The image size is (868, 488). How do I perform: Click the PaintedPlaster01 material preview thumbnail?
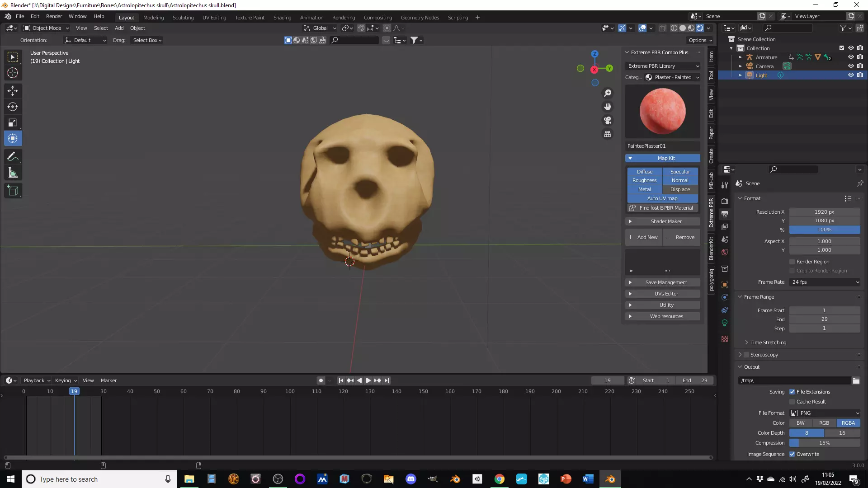pyautogui.click(x=662, y=111)
